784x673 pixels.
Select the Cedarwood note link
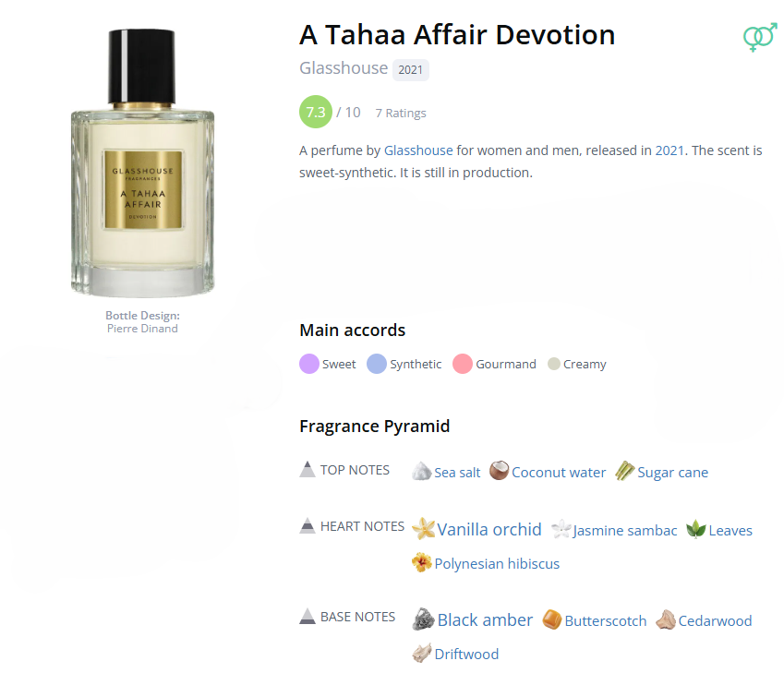[715, 621]
